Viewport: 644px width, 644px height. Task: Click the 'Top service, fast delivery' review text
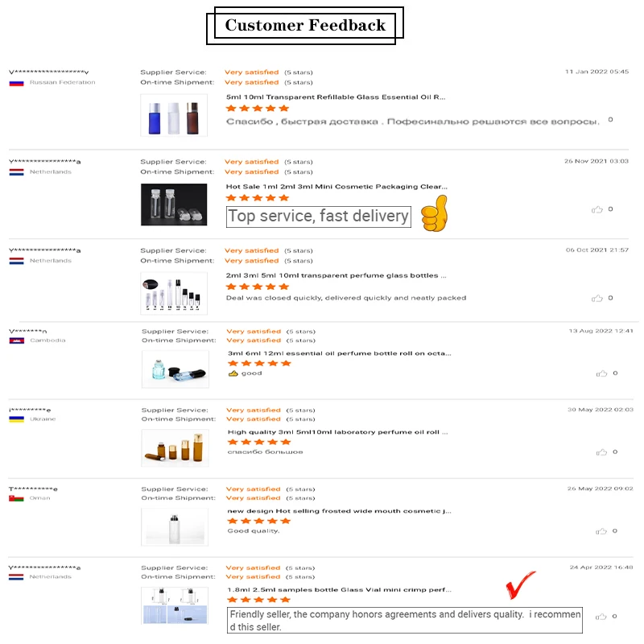(x=318, y=216)
